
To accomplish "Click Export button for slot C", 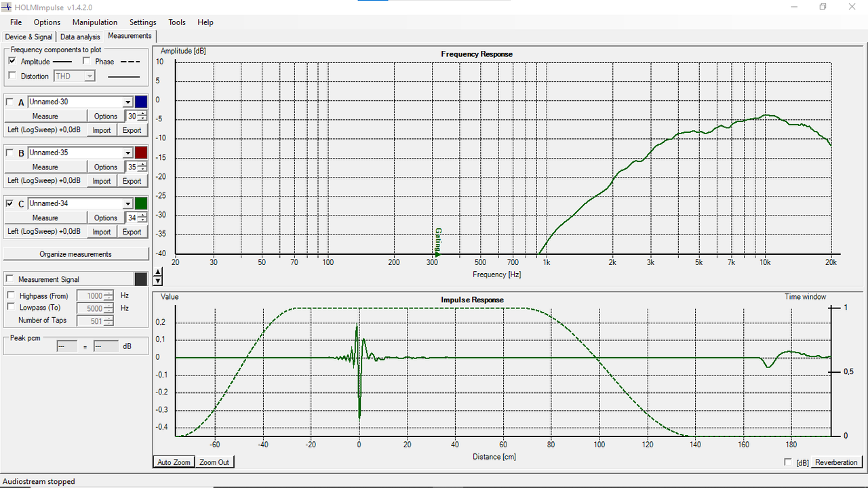I will pos(132,232).
